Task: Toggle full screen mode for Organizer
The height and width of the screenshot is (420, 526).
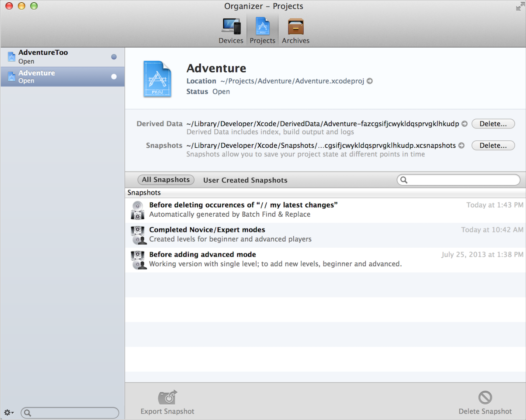Action: pos(519,7)
